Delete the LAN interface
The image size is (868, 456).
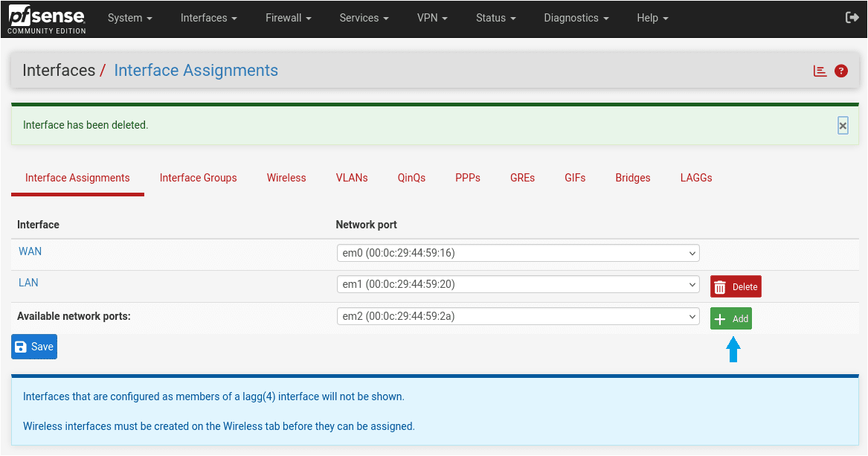(736, 286)
